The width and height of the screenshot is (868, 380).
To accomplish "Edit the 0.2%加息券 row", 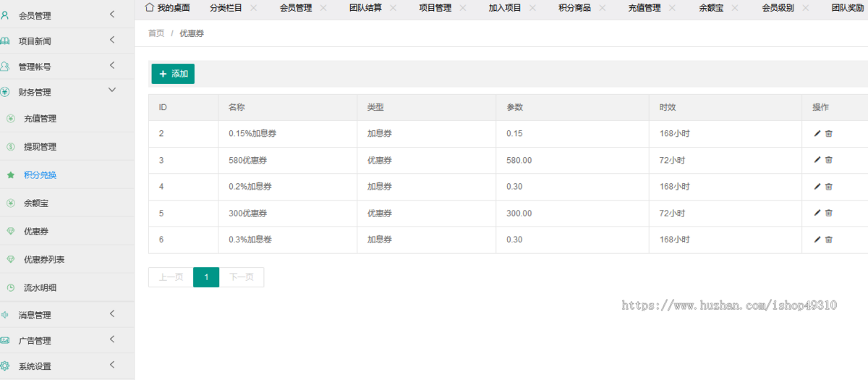I will (x=817, y=186).
